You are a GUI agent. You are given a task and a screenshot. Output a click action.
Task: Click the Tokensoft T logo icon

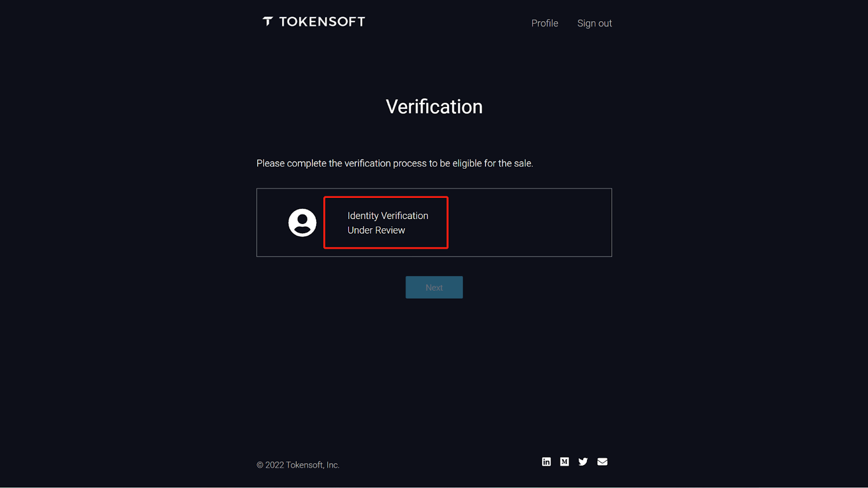267,22
